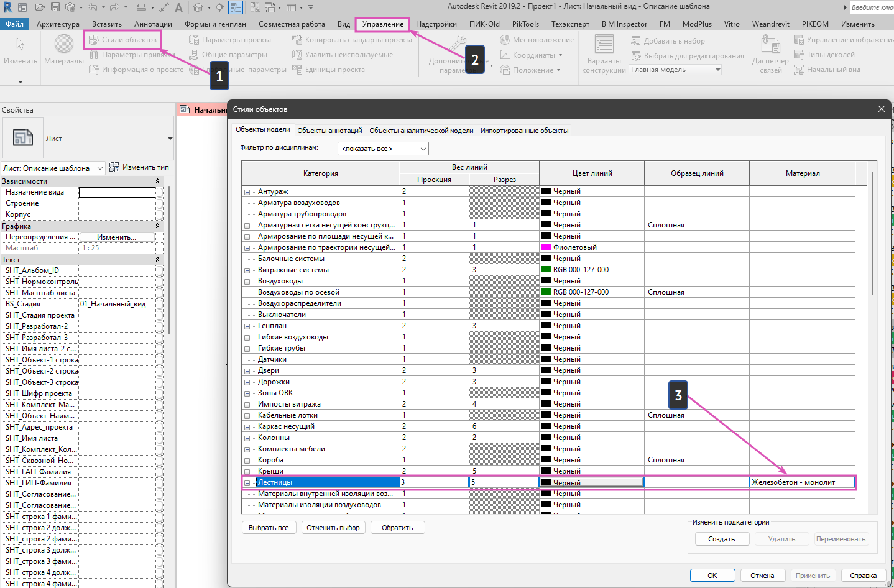Click the Выбрать все button
Screen dimensions: 894x588
269,528
